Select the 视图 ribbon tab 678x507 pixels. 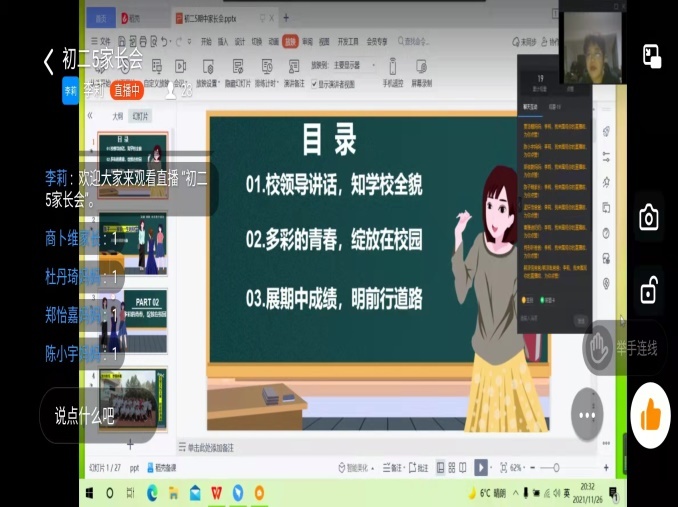click(x=324, y=41)
